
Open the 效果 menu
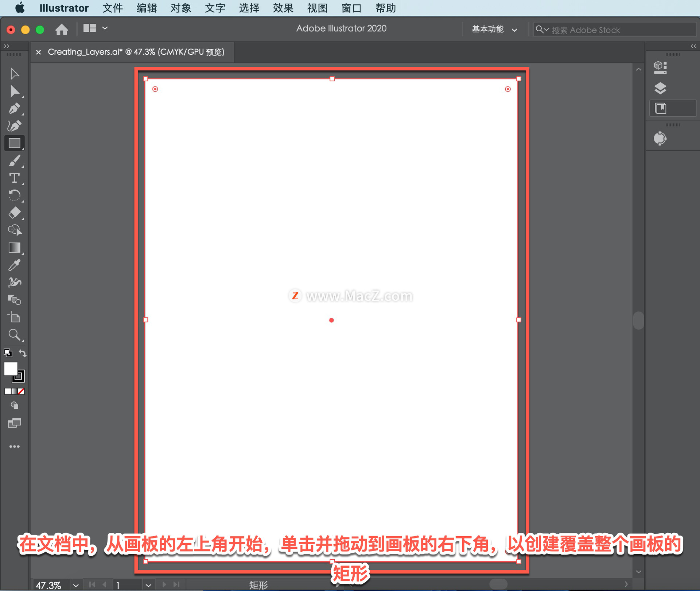coord(283,8)
